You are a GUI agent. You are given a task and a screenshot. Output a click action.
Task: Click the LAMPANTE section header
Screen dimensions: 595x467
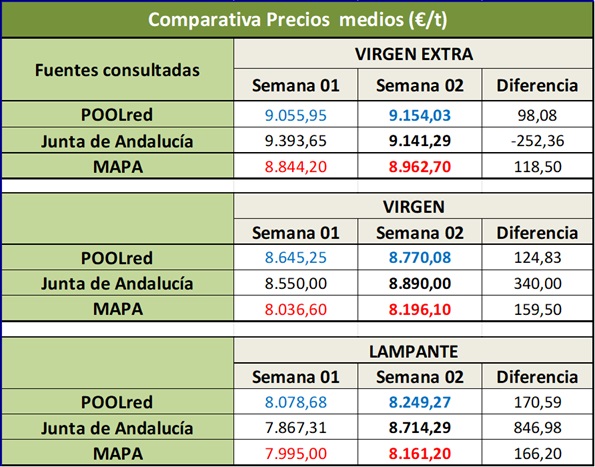tap(414, 351)
